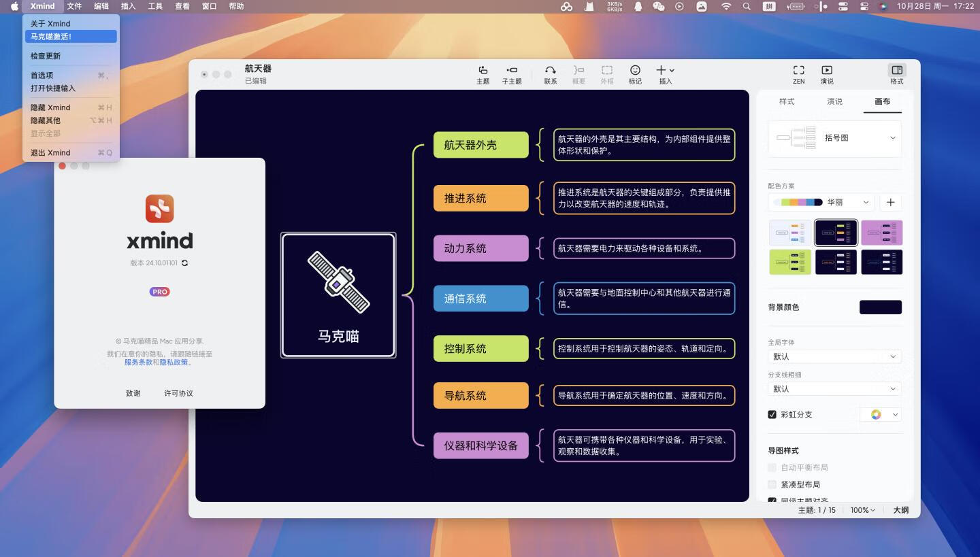Switch to the 样式 tab
The width and height of the screenshot is (980, 557).
click(787, 101)
